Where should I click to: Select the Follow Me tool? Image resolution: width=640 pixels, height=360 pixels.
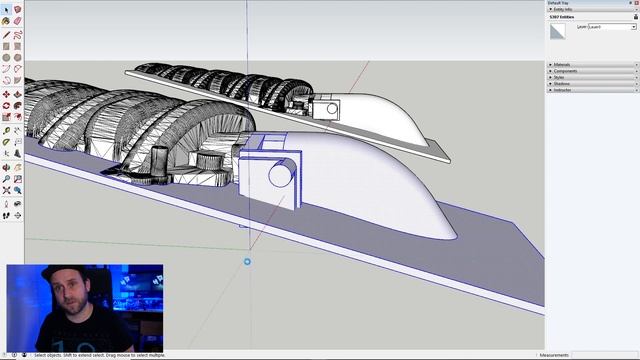(x=18, y=106)
